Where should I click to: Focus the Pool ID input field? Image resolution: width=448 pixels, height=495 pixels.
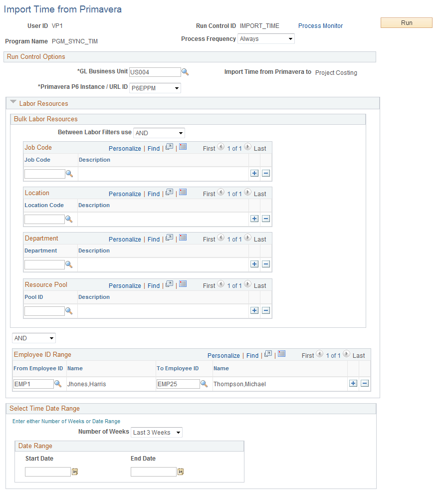(x=44, y=311)
